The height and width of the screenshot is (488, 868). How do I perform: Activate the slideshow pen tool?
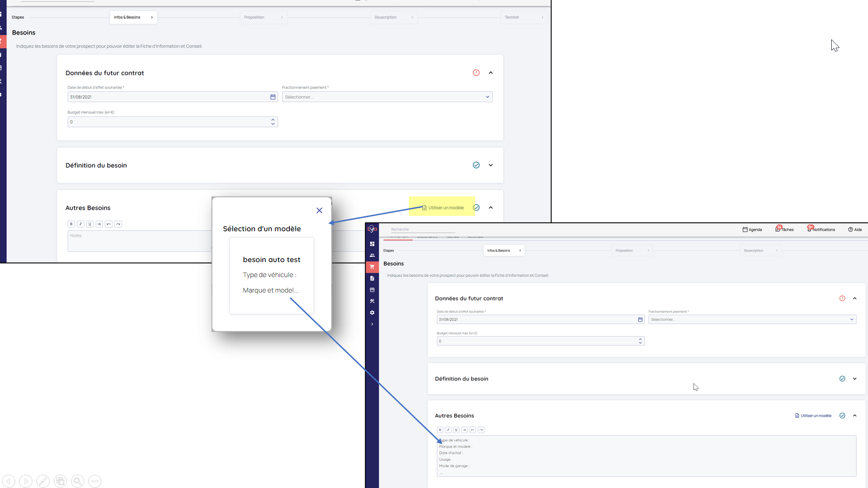point(43,481)
